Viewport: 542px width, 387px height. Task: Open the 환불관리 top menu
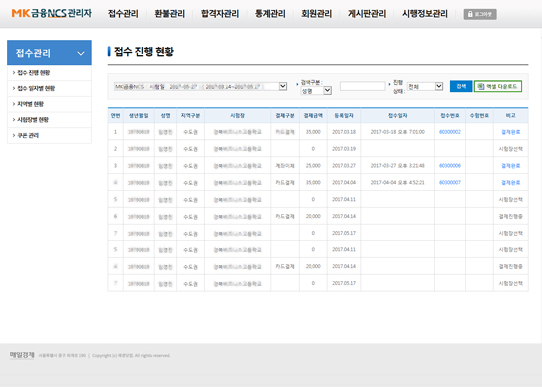point(169,14)
